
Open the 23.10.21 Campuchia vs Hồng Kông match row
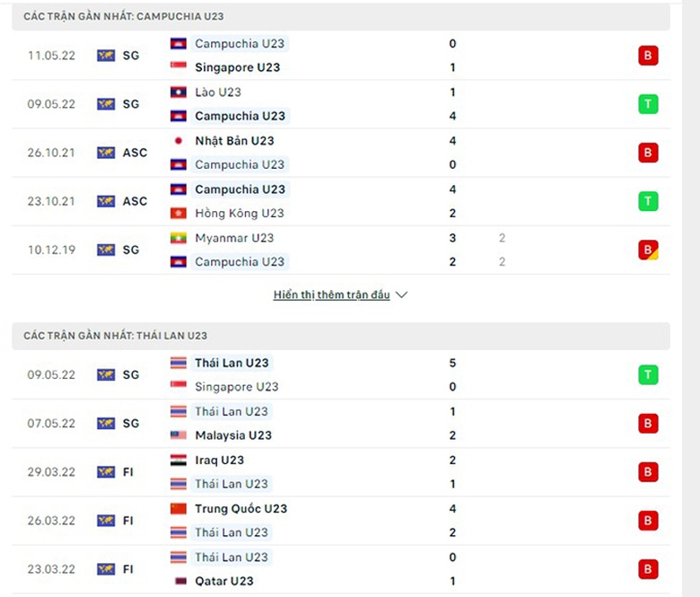tap(341, 201)
